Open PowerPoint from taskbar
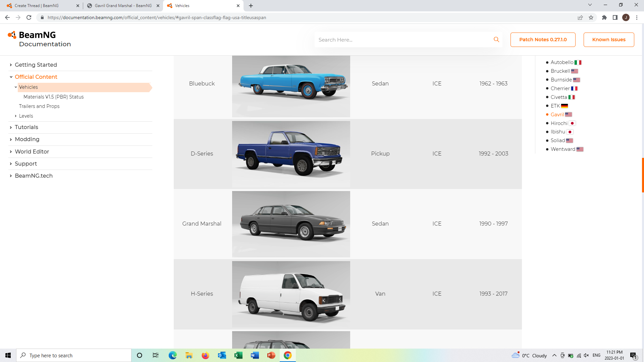This screenshot has height=362, width=644. [271, 355]
